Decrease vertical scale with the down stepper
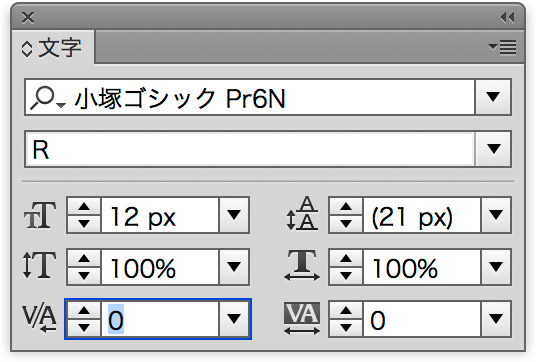 (x=84, y=276)
